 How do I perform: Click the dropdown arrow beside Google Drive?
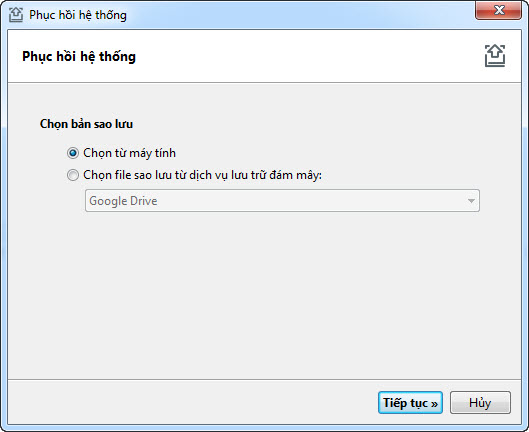[471, 201]
